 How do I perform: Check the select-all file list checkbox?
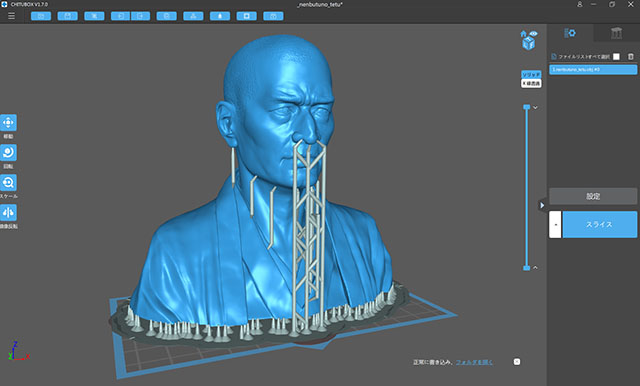(616, 56)
